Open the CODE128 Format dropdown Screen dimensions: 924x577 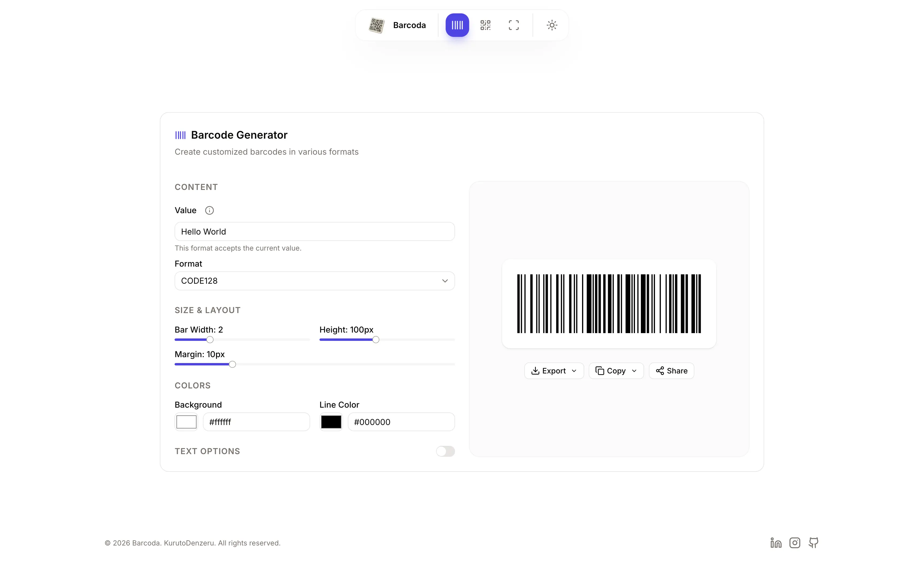[314, 280]
